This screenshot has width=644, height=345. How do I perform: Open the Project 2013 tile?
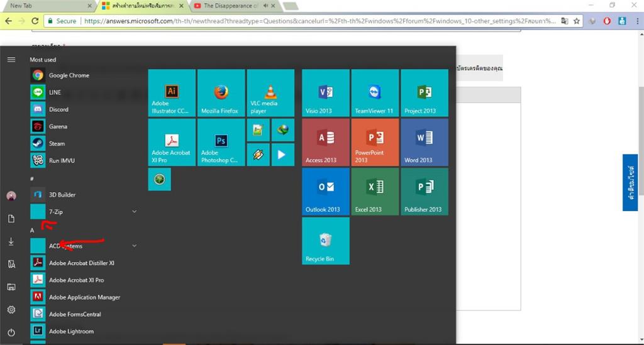click(425, 93)
